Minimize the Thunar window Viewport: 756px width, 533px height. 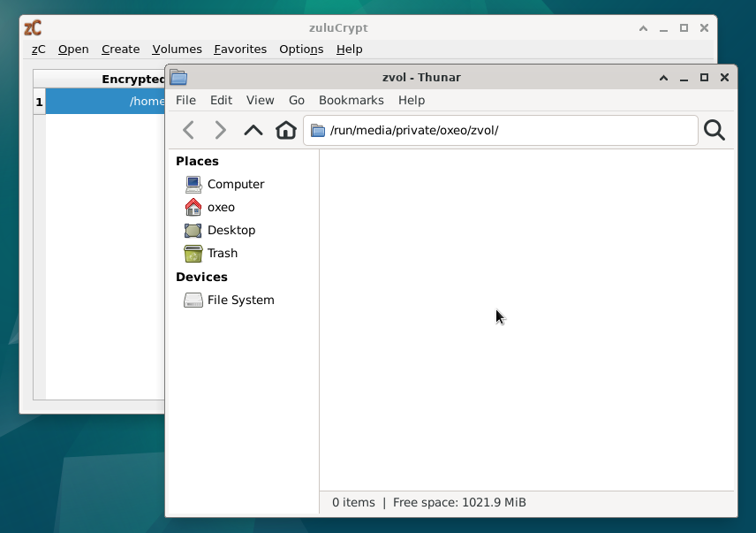click(x=684, y=78)
